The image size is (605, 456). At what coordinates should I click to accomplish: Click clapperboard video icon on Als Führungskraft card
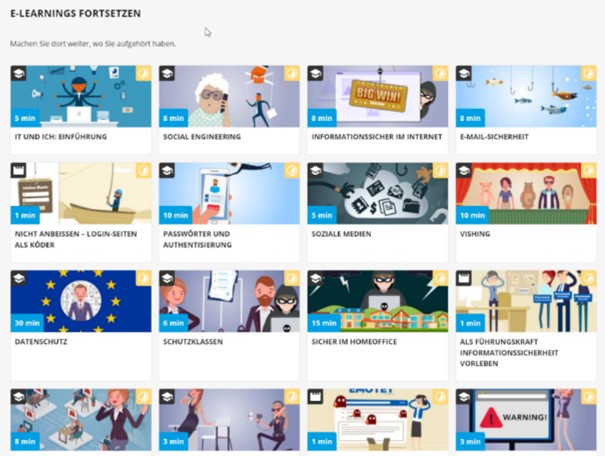pyautogui.click(x=464, y=278)
